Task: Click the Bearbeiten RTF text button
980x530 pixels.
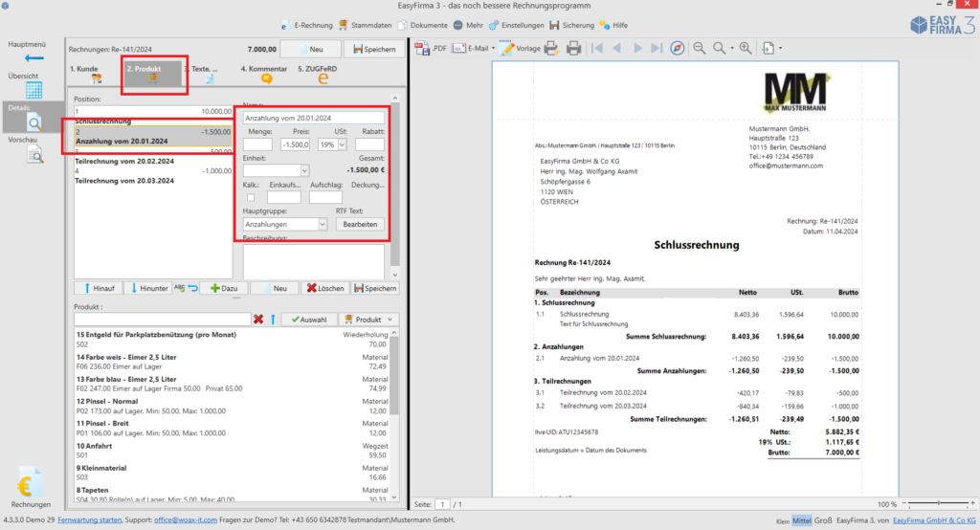Action: (x=359, y=224)
